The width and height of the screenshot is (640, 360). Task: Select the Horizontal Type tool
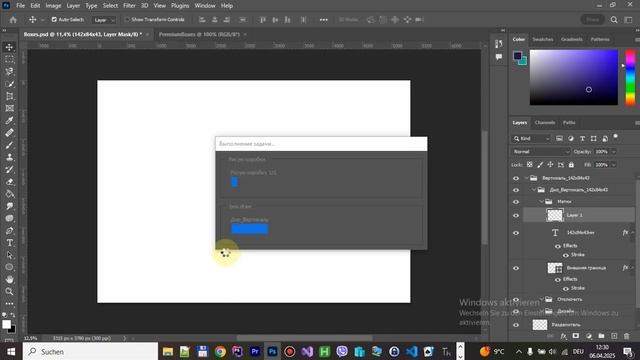coord(9,243)
